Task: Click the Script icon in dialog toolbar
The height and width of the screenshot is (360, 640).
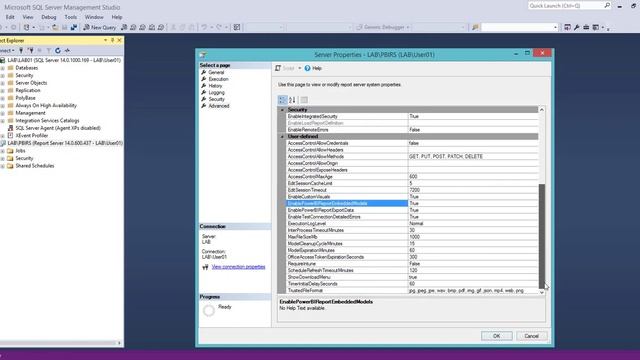Action: tap(278, 68)
